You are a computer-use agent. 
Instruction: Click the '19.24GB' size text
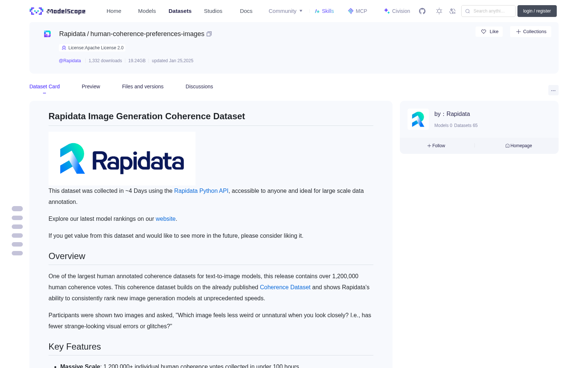(x=137, y=61)
